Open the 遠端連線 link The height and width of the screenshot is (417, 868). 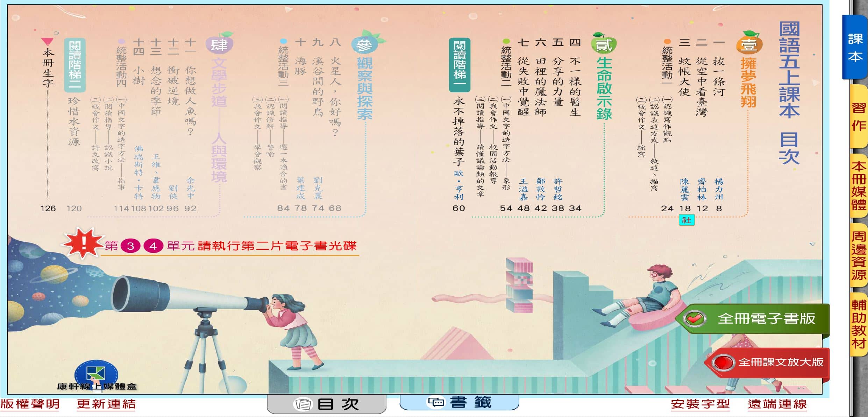777,404
